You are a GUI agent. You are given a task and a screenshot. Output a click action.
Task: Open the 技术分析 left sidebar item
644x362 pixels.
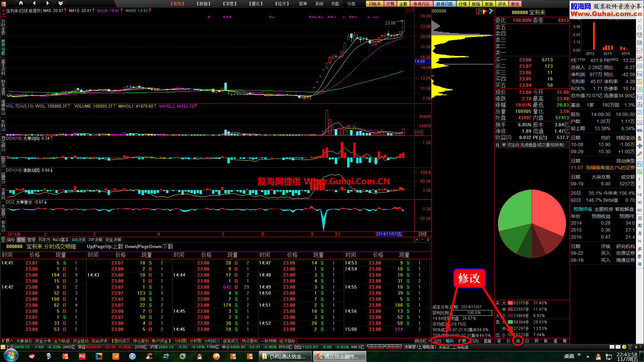(x=3, y=47)
